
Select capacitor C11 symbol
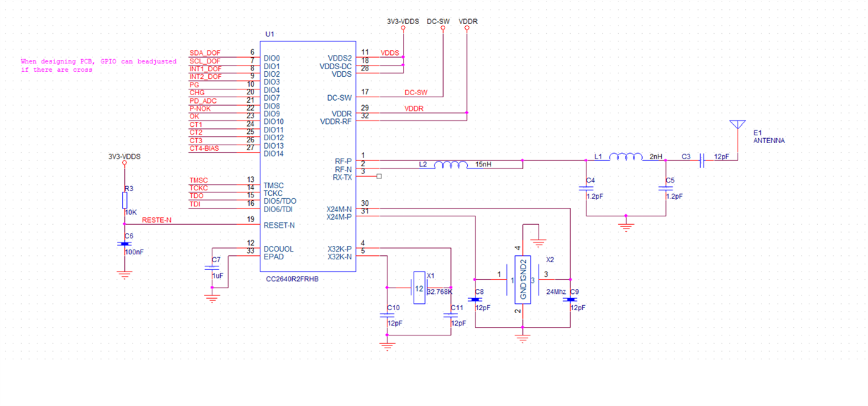click(x=451, y=315)
